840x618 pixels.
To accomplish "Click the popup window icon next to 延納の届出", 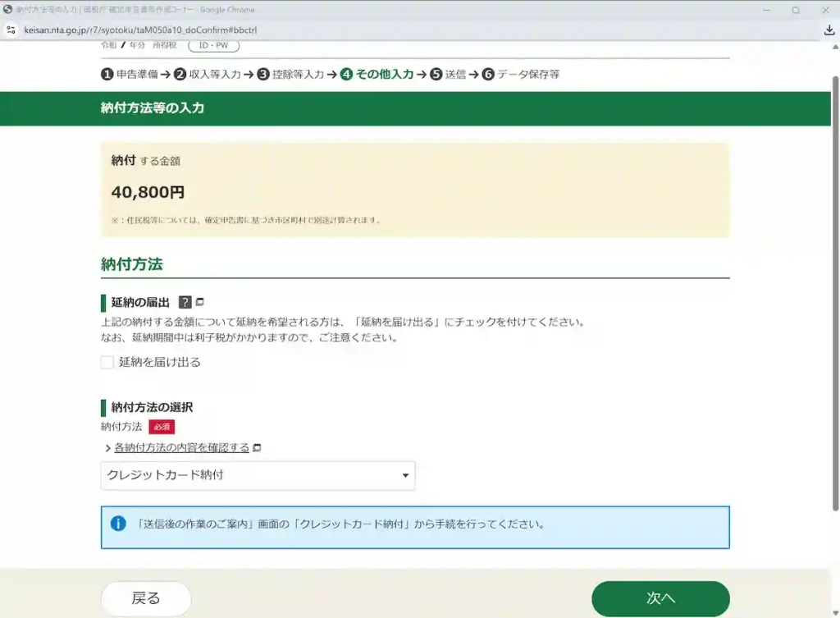I will click(x=200, y=301).
